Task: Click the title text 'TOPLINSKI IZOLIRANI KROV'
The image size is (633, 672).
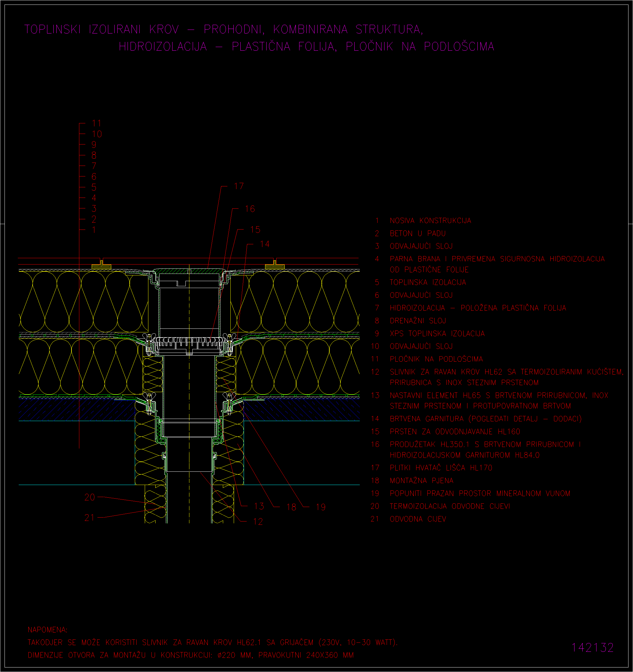Action: pos(101,30)
